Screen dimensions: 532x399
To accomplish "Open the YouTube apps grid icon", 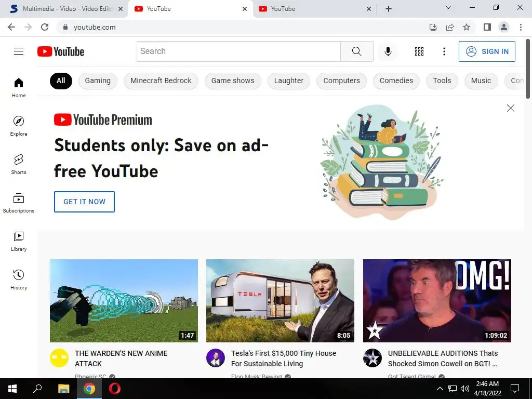I will [419, 51].
